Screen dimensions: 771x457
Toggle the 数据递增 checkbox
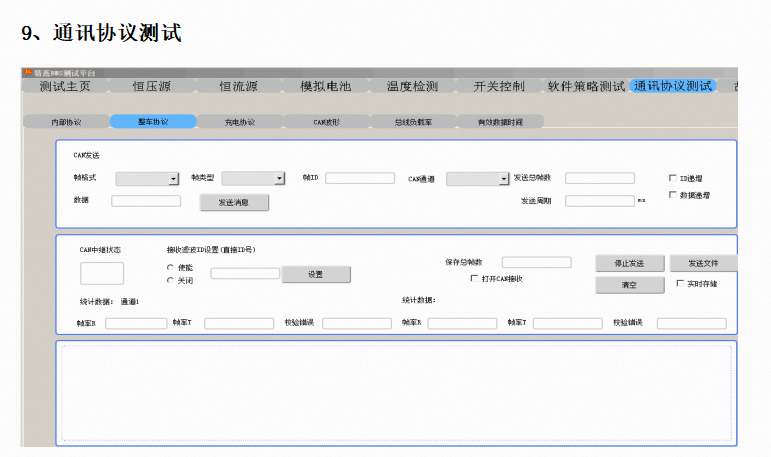tap(672, 195)
